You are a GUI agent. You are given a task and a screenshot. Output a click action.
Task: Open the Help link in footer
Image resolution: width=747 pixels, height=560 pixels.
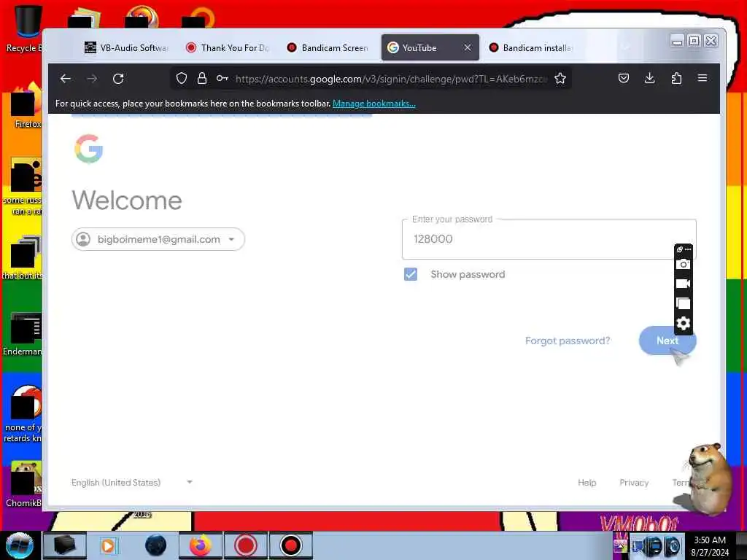pos(587,483)
